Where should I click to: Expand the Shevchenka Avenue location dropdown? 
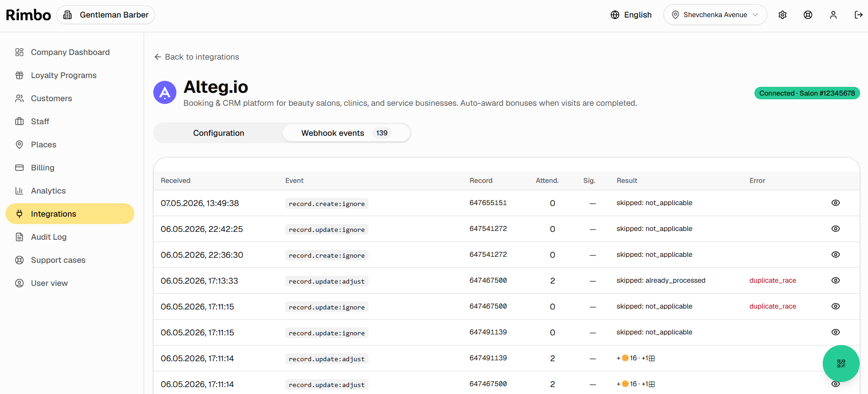715,15
